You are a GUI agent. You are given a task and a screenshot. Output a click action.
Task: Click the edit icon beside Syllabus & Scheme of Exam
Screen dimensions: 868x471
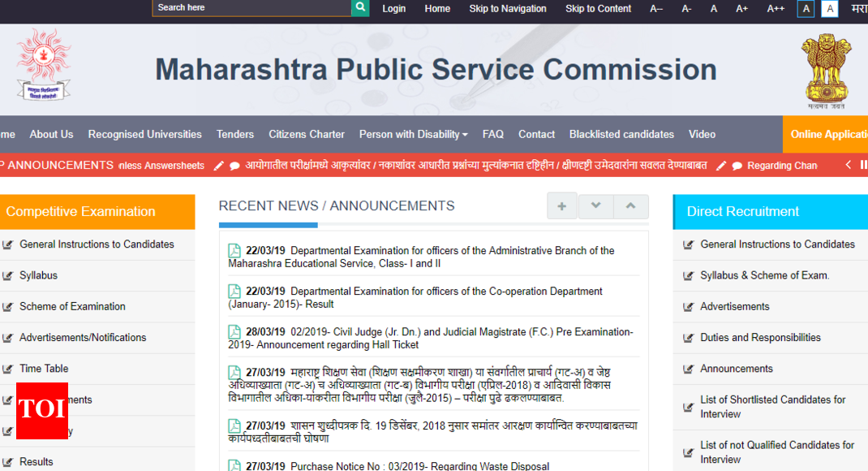pyautogui.click(x=688, y=275)
